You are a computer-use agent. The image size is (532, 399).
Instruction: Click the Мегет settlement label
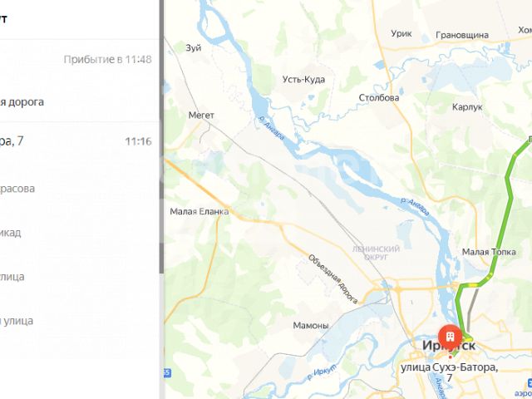pyautogui.click(x=201, y=115)
